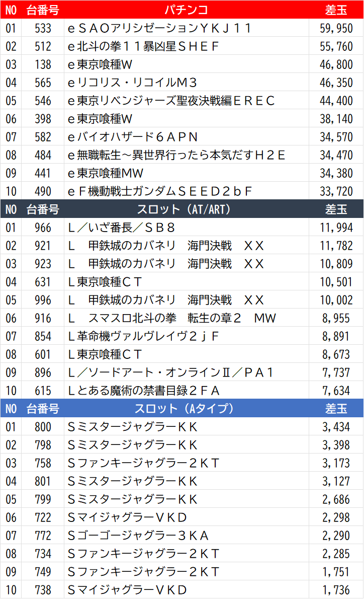This screenshot has height=601, width=364.
Task: Select machine number 758
Action: pyautogui.click(x=43, y=463)
